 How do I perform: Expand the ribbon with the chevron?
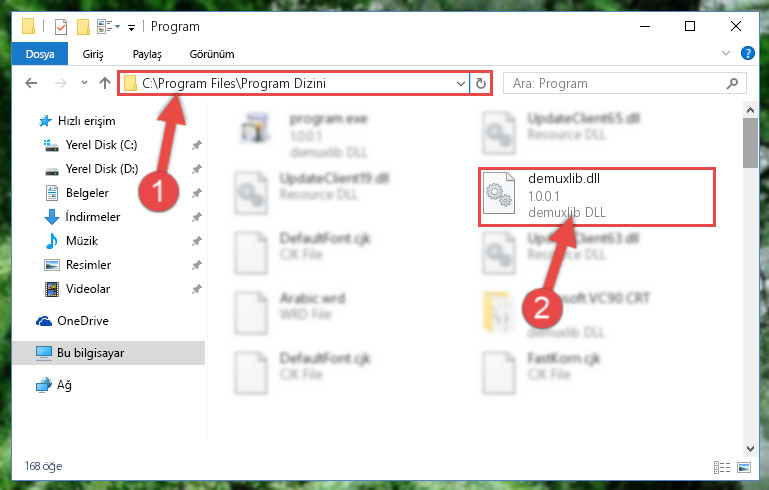click(x=726, y=53)
